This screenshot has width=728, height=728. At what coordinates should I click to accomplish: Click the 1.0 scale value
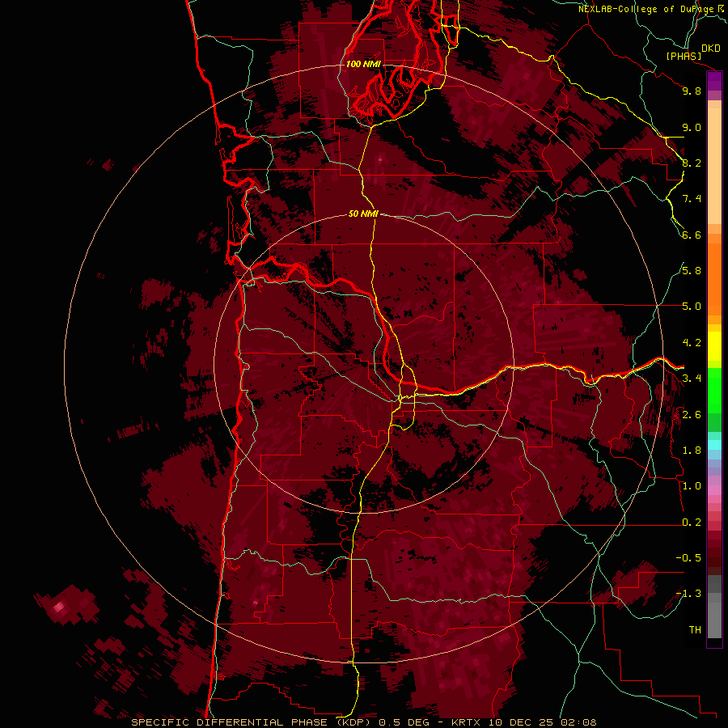click(x=692, y=486)
